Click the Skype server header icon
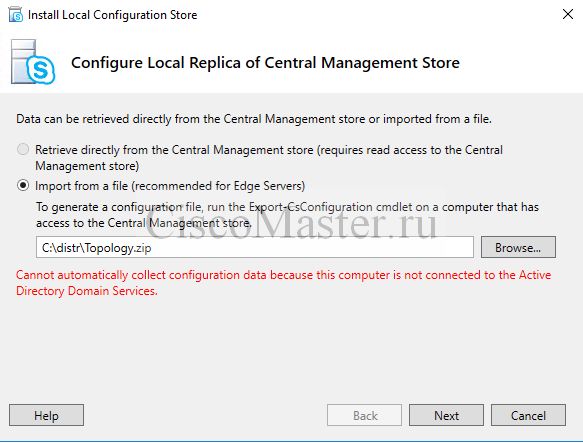Viewport: 583px width, 443px height. 33,62
